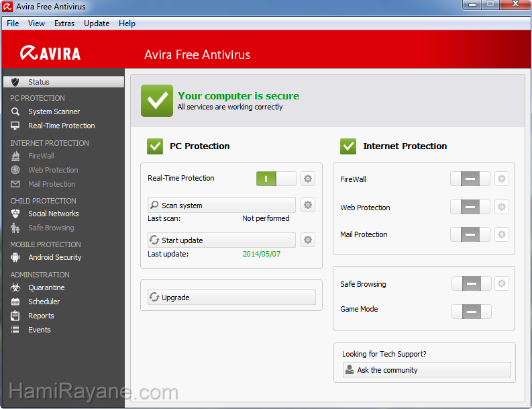Screen dimensions: 532x409
Task: Click the Web Protection globe icon
Action: tap(15, 170)
